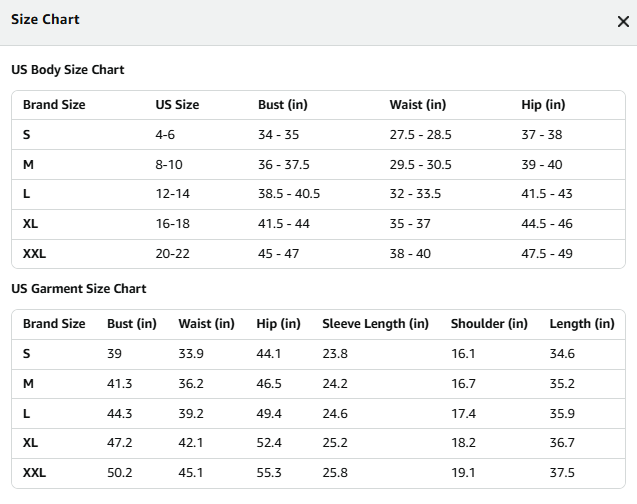This screenshot has width=637, height=504.
Task: Click the Sleeve Length (in) column header
Action: [x=375, y=324]
